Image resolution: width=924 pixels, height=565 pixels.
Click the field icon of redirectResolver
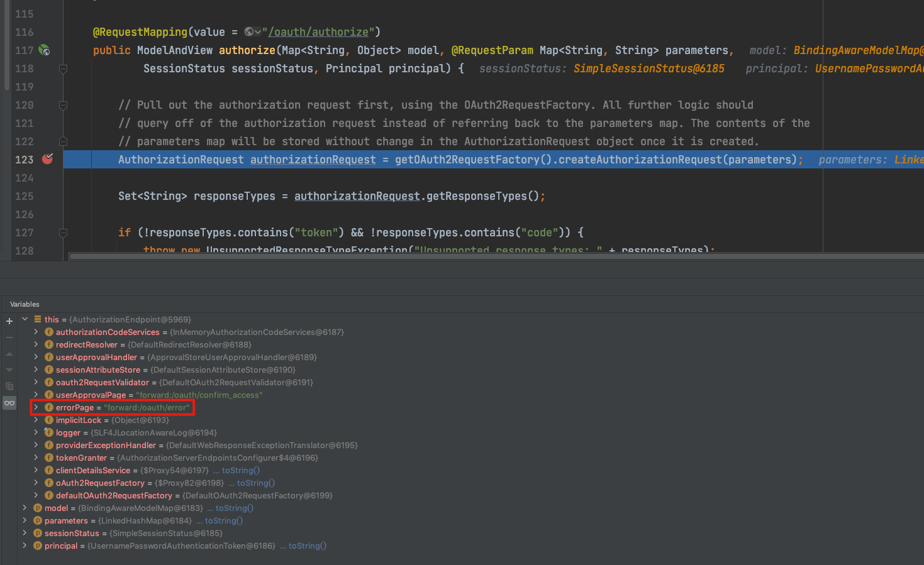49,344
